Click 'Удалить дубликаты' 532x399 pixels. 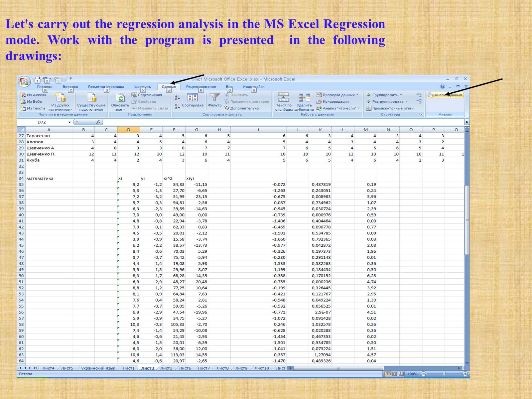(x=304, y=102)
